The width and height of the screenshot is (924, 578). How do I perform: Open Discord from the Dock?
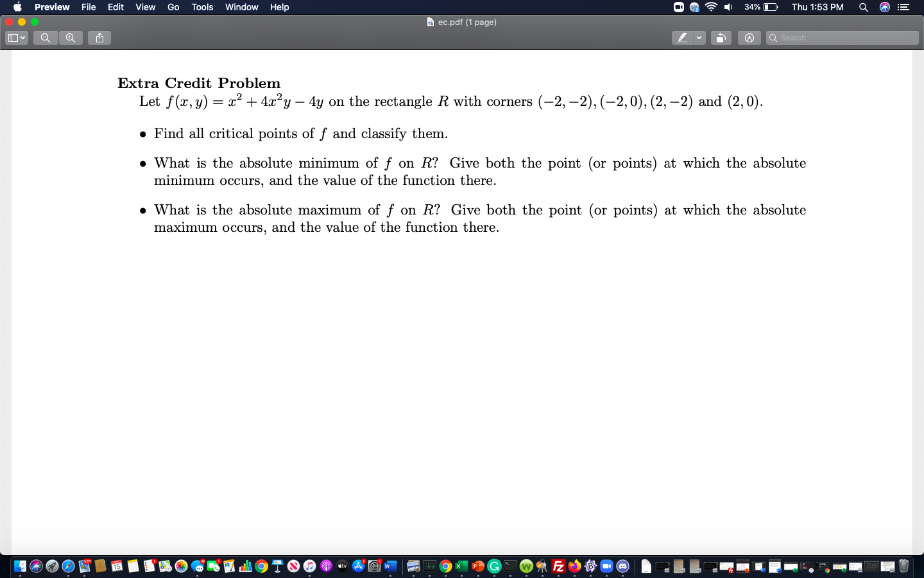coord(623,567)
